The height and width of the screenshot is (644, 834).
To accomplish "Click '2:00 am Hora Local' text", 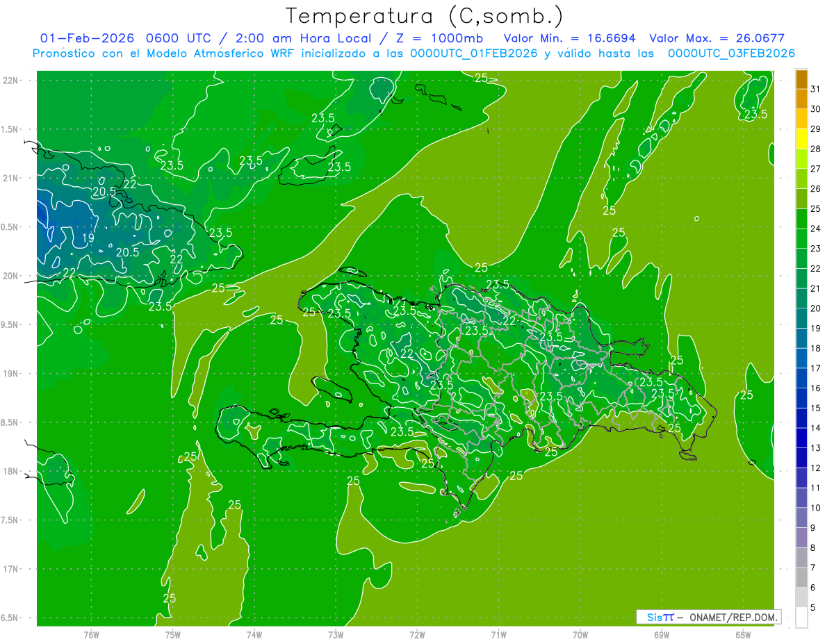I will pyautogui.click(x=304, y=38).
